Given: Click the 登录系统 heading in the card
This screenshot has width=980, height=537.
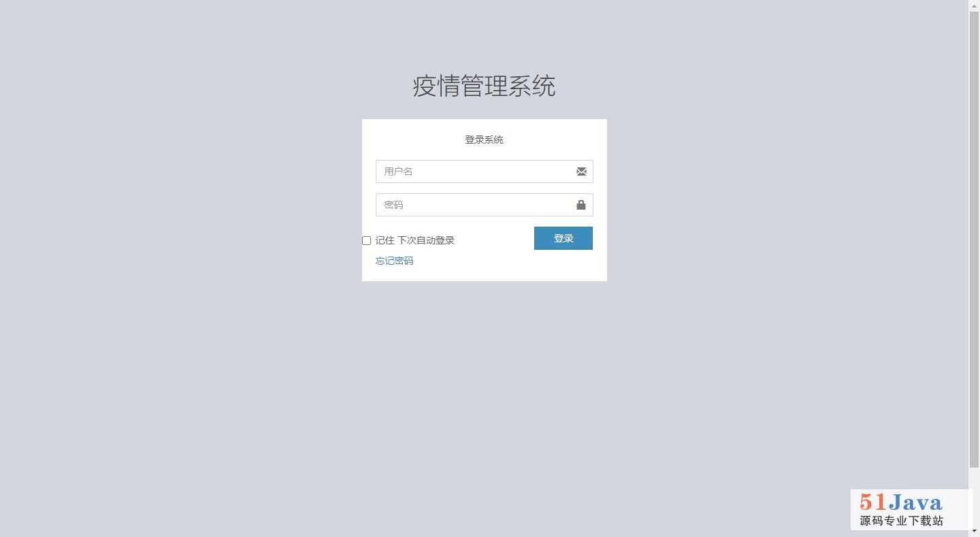Looking at the screenshot, I should click(484, 140).
